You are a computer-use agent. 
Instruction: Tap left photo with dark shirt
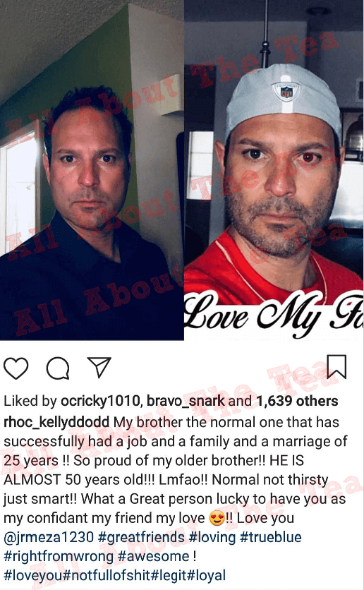[x=92, y=170]
